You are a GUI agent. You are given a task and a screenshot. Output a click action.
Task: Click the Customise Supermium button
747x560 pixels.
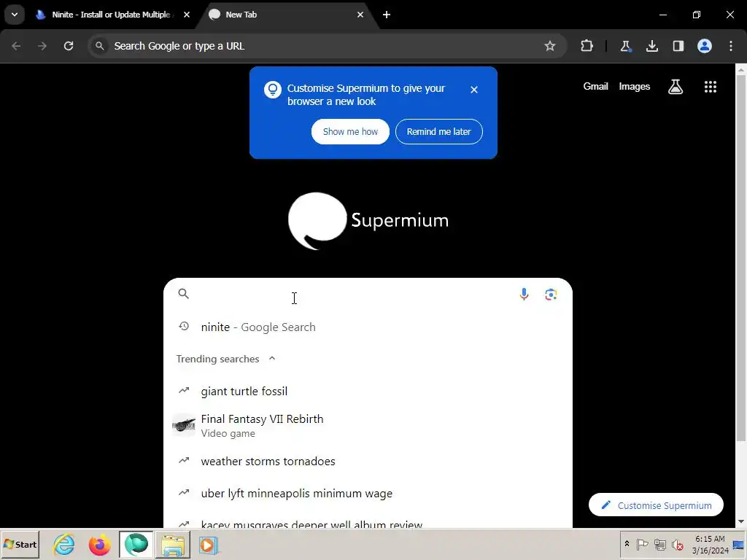[x=656, y=505]
